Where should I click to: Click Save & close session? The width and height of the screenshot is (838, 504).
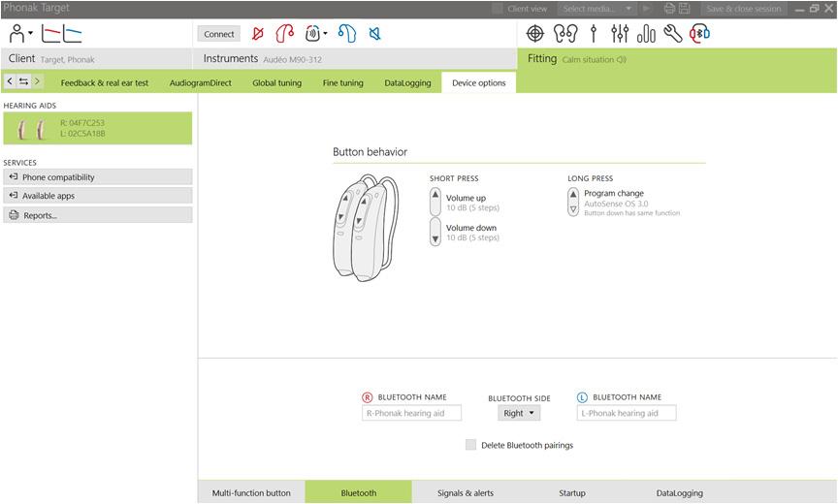point(743,9)
